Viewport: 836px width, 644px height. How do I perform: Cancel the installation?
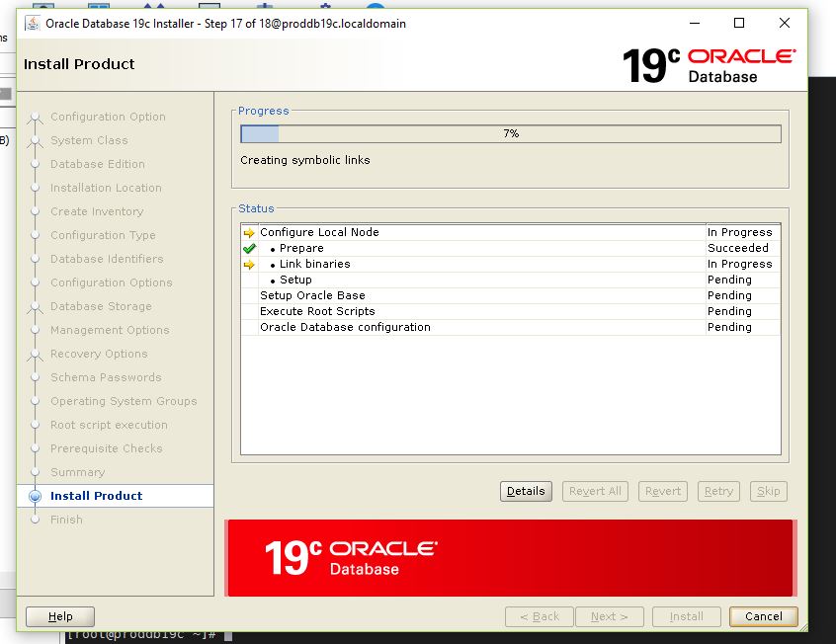[x=762, y=615]
